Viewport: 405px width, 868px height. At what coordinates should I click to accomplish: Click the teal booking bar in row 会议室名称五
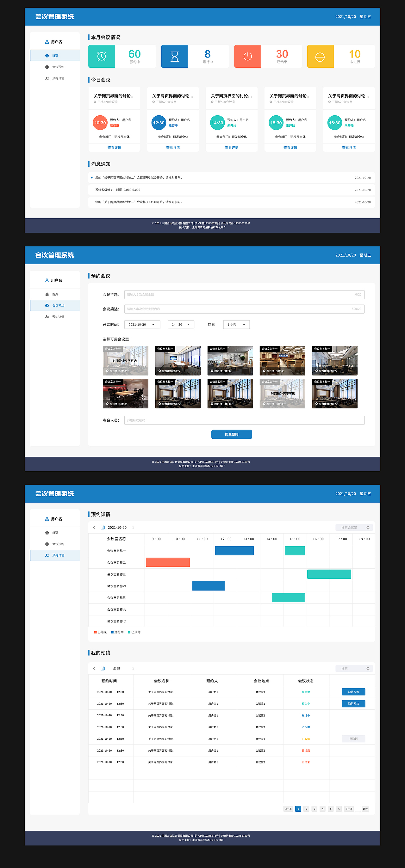click(288, 597)
